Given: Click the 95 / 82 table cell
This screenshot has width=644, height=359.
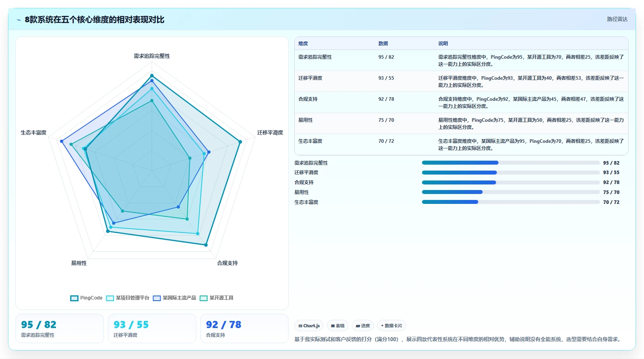Looking at the screenshot, I should point(386,57).
